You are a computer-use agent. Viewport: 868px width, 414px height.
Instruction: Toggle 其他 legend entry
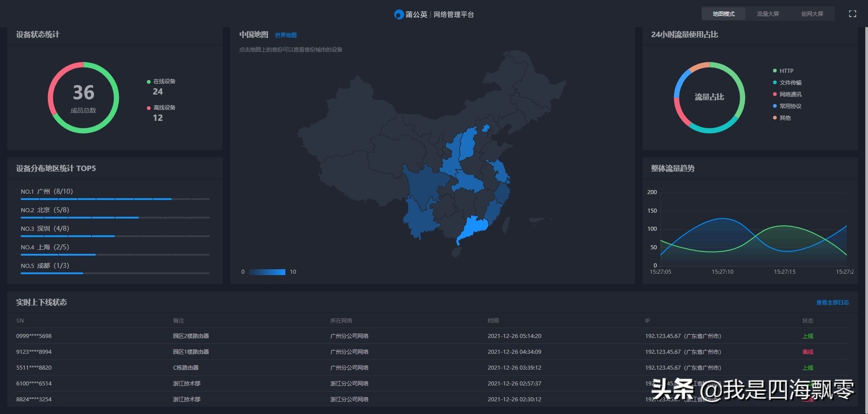pos(784,118)
